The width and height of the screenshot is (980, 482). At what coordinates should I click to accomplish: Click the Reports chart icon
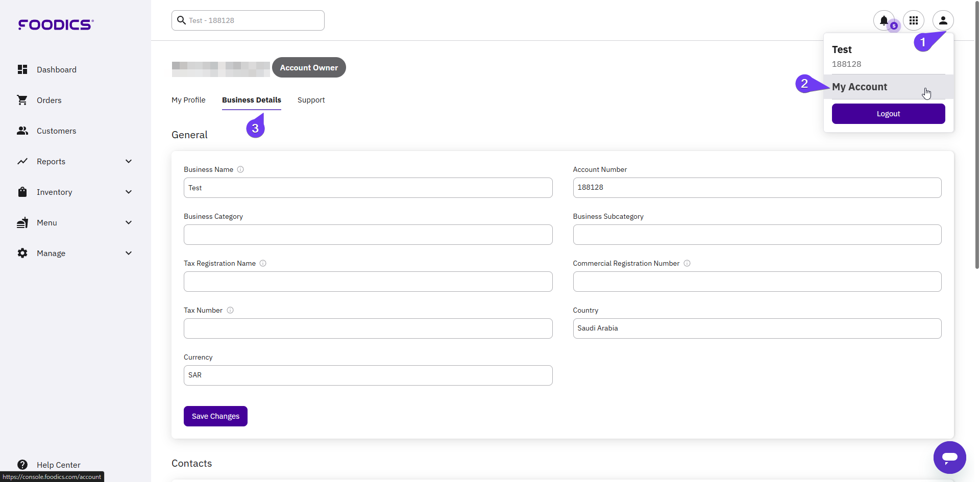click(22, 161)
